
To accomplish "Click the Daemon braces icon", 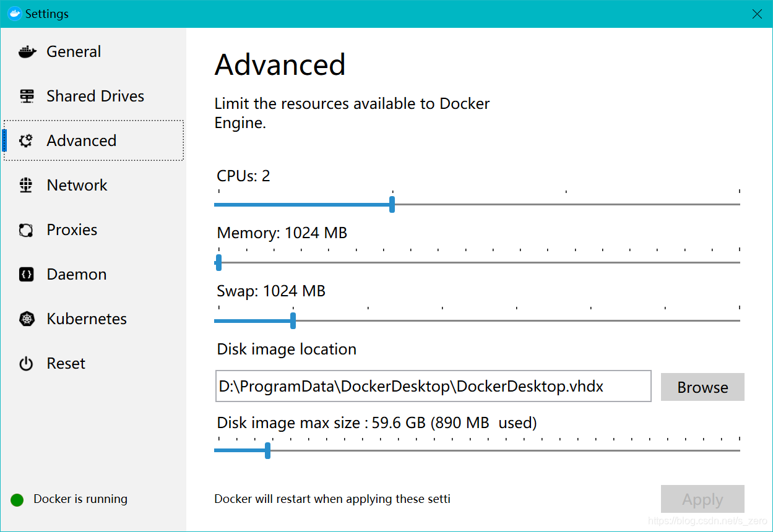I will coord(27,275).
